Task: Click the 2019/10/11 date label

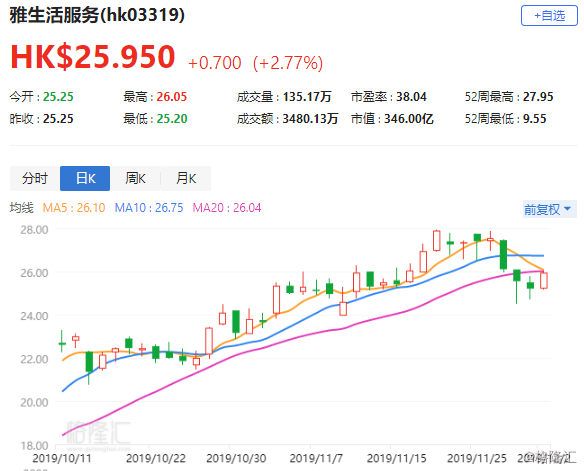Action: point(62,458)
